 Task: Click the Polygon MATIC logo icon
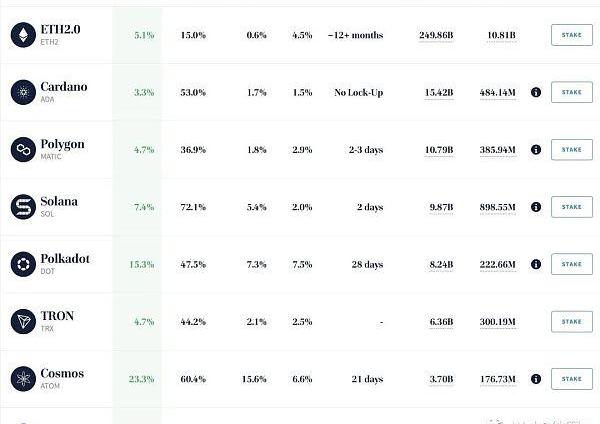pos(21,150)
